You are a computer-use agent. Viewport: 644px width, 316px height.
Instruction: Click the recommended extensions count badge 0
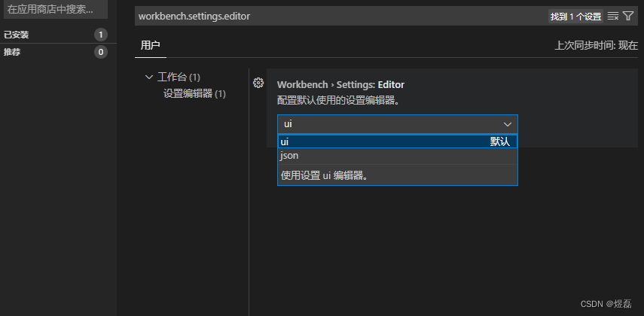tap(101, 52)
